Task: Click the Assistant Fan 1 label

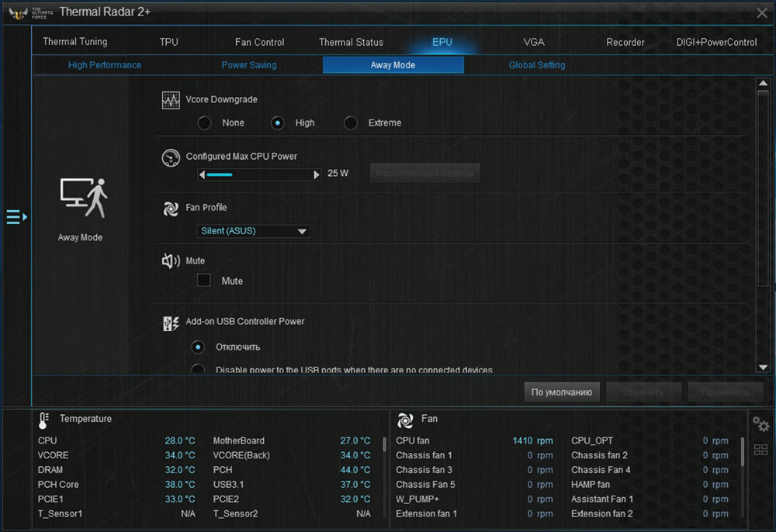Action: pos(602,499)
